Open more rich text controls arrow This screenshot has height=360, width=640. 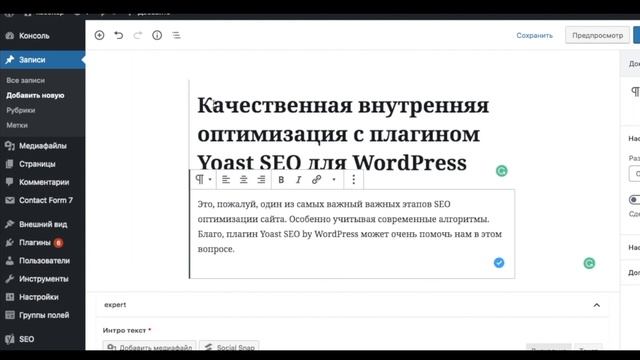334,180
